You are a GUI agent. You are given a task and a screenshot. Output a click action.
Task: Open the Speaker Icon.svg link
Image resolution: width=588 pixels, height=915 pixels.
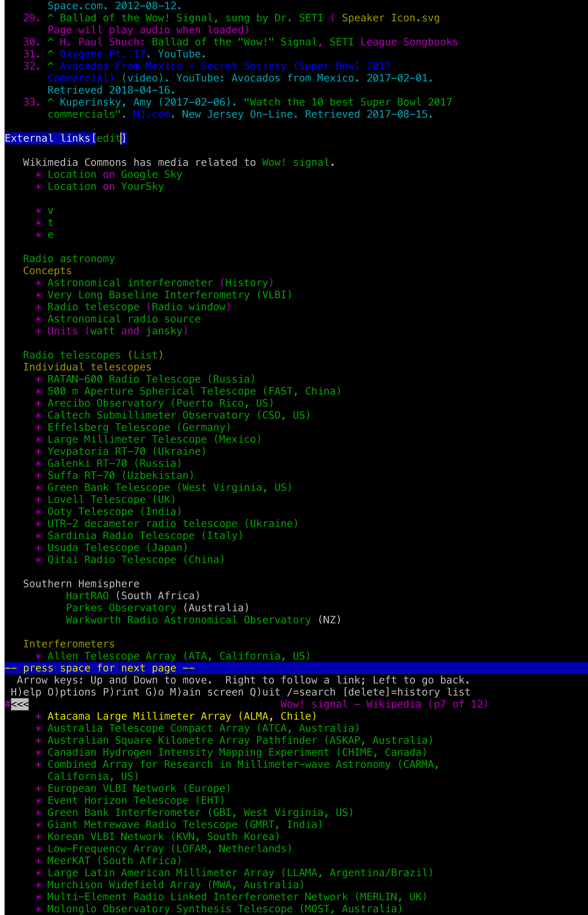pos(391,18)
